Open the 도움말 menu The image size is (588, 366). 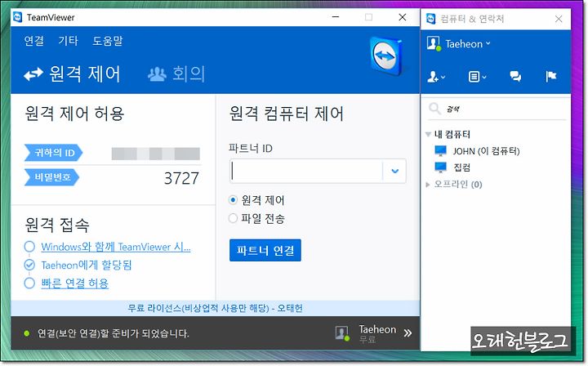[108, 41]
